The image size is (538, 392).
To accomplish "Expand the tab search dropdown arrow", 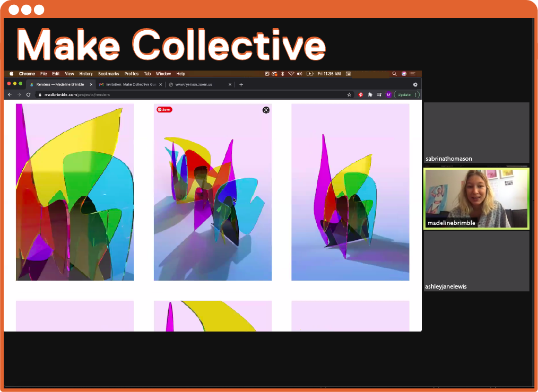I will click(415, 84).
